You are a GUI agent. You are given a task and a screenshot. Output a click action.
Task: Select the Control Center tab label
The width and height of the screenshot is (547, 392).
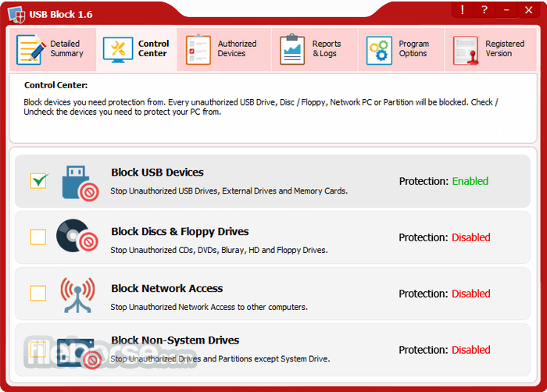pos(153,48)
